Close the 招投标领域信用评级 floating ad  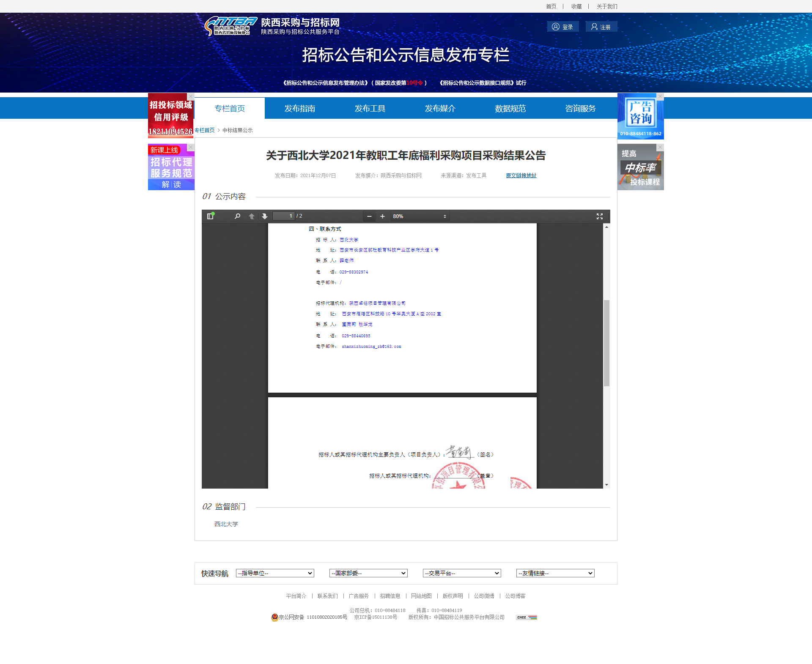(x=191, y=96)
